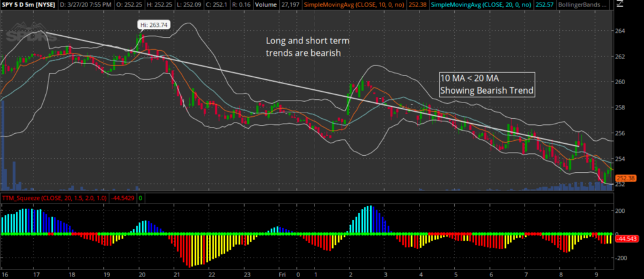Click the 17 label on time axis
The height and width of the screenshot is (279, 644).
coord(36,274)
